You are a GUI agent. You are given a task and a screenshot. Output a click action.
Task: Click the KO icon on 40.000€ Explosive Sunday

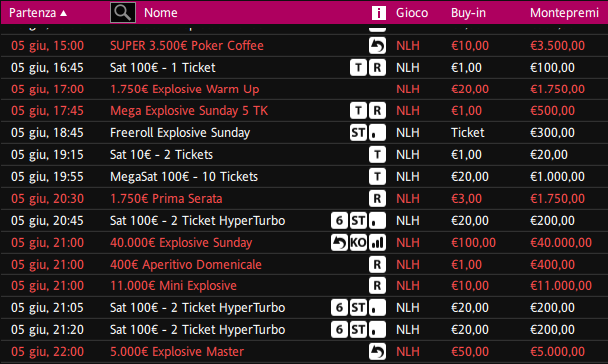click(x=358, y=243)
